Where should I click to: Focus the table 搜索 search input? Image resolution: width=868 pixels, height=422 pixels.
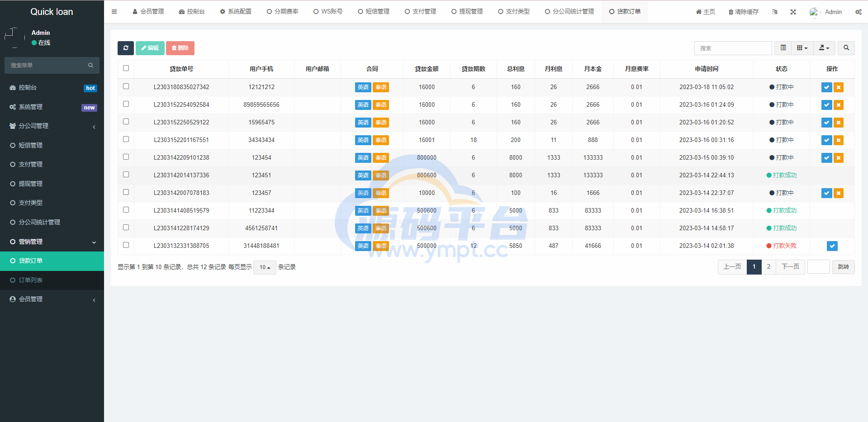(733, 48)
